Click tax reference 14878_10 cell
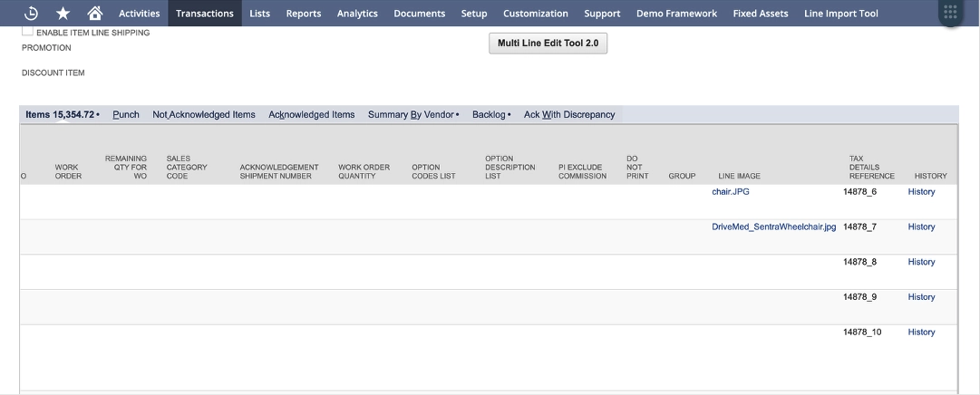 tap(862, 332)
